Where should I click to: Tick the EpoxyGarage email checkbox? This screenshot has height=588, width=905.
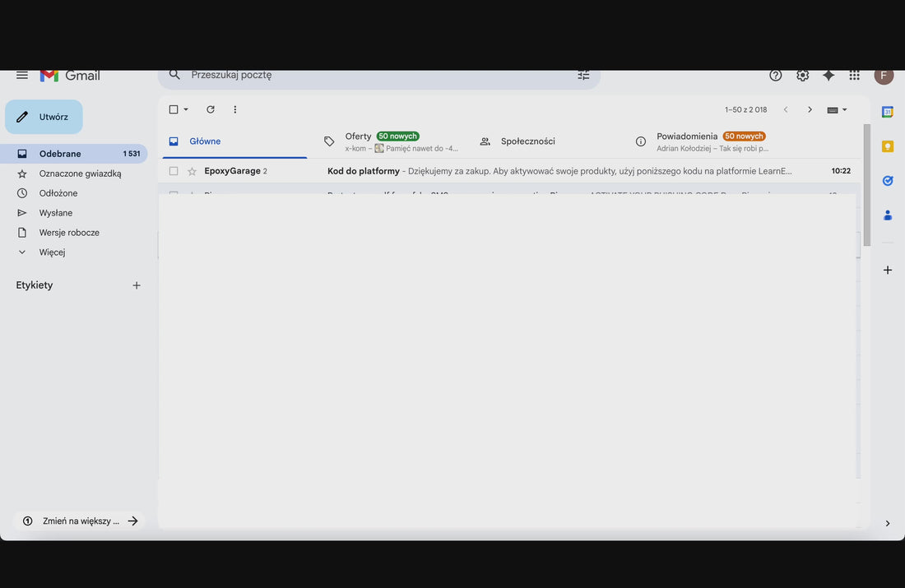(174, 171)
